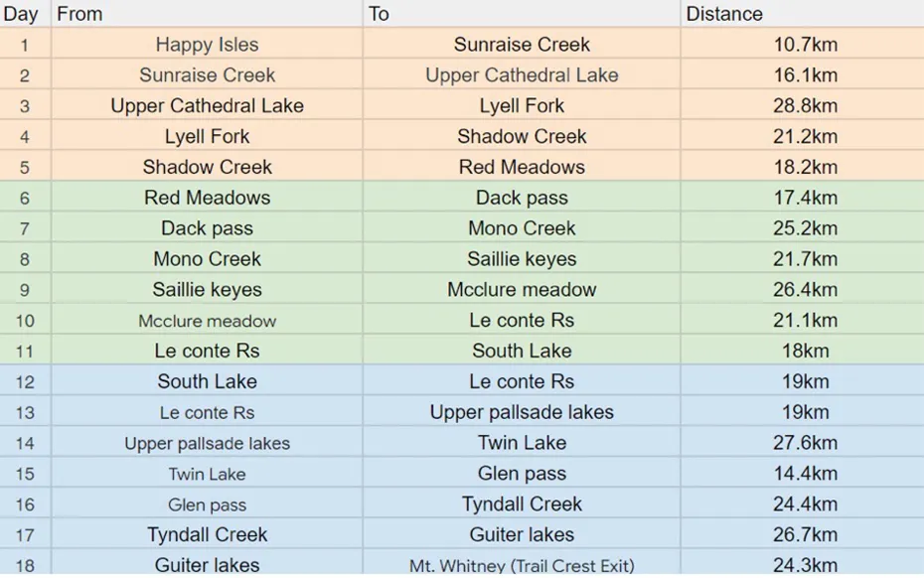Select the 14.4km distance cell
This screenshot has width=924, height=578.
coord(805,474)
